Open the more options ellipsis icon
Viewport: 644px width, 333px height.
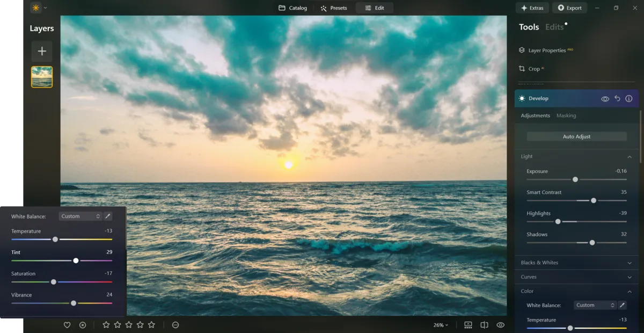175,325
